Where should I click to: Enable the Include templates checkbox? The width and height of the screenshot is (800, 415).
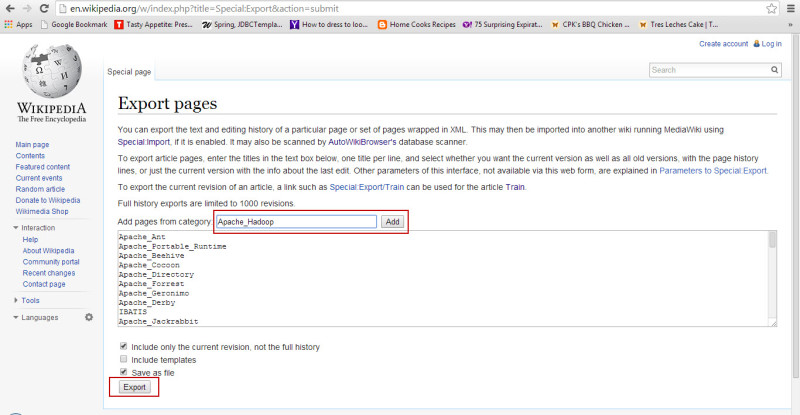pos(123,359)
